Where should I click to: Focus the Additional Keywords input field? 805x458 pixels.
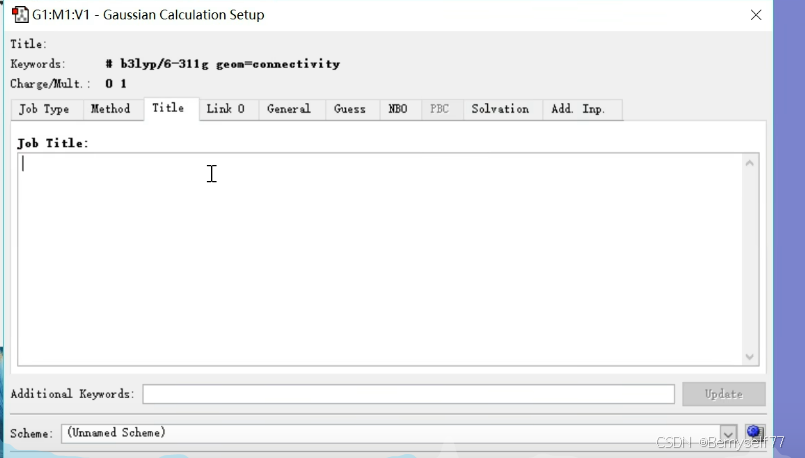tap(409, 394)
